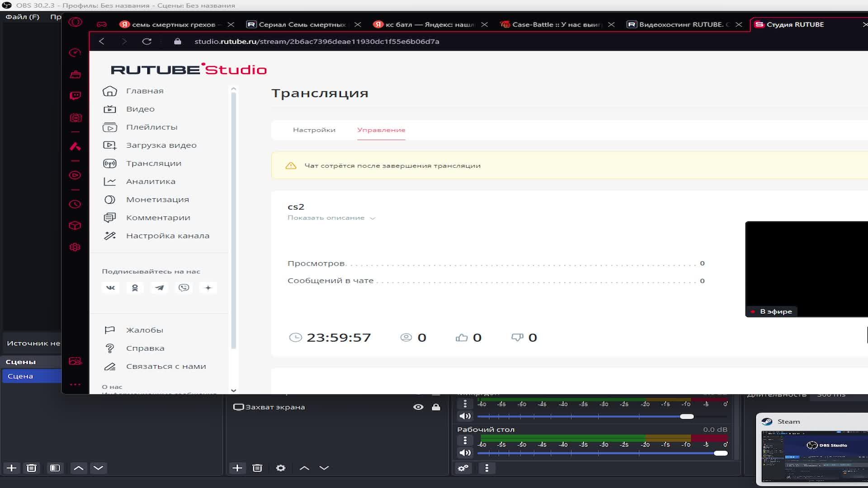Move scene down in OBS

click(x=98, y=468)
